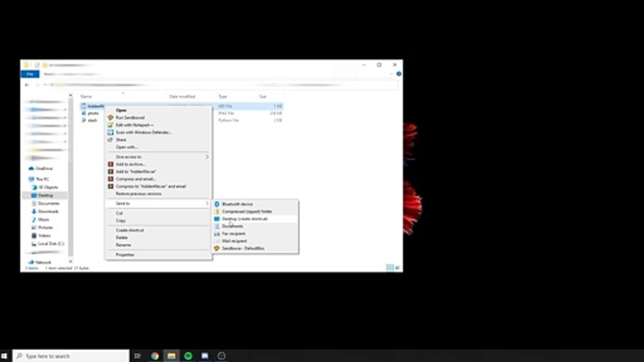Open Videos folder in sidebar
This screenshot has height=362, width=644.
pyautogui.click(x=41, y=236)
